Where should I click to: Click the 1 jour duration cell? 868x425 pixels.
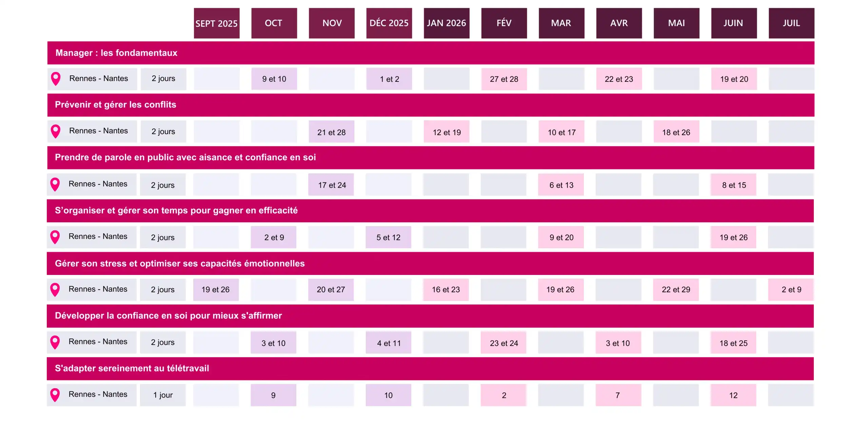[163, 395]
